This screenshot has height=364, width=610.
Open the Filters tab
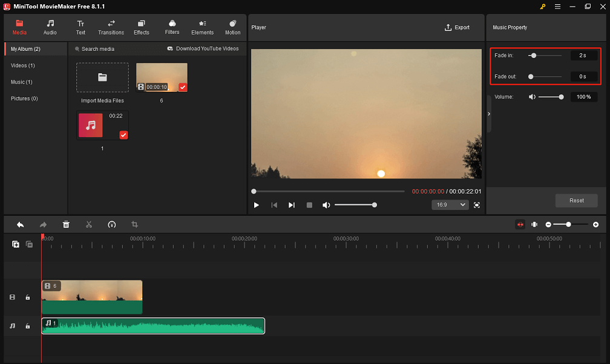172,28
